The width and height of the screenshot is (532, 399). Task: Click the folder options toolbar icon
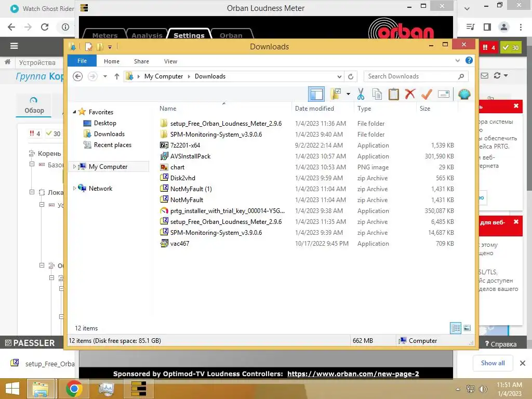(336, 94)
